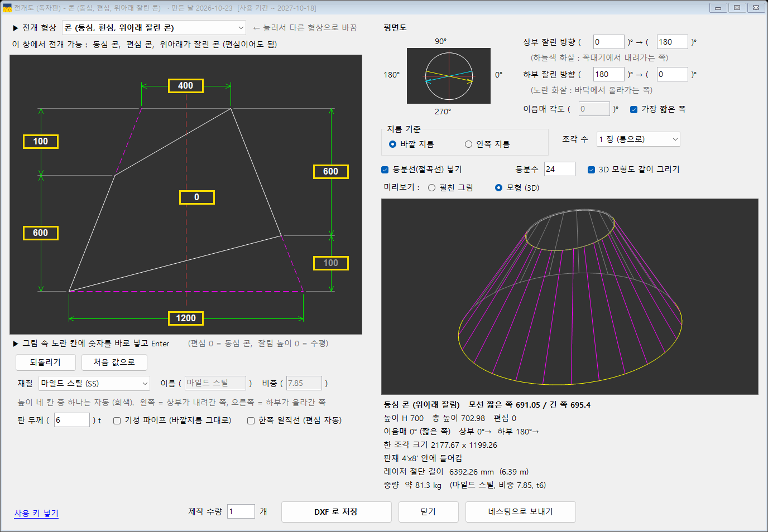Click the 등분수 field showing 24
Screen dimensions: 768x532
click(560, 170)
